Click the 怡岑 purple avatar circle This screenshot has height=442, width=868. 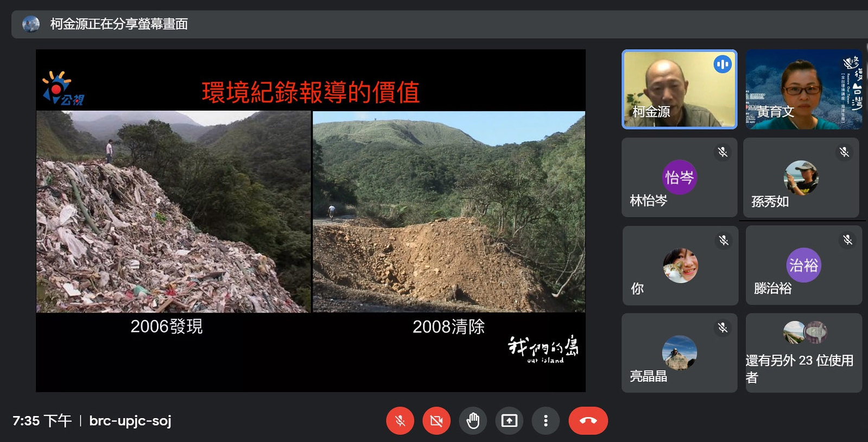pos(680,177)
